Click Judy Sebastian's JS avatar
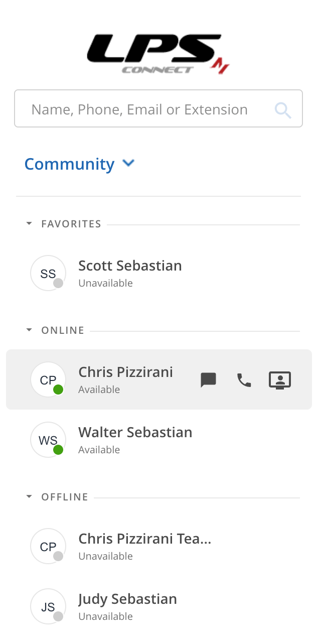318x644 pixels. tap(48, 607)
